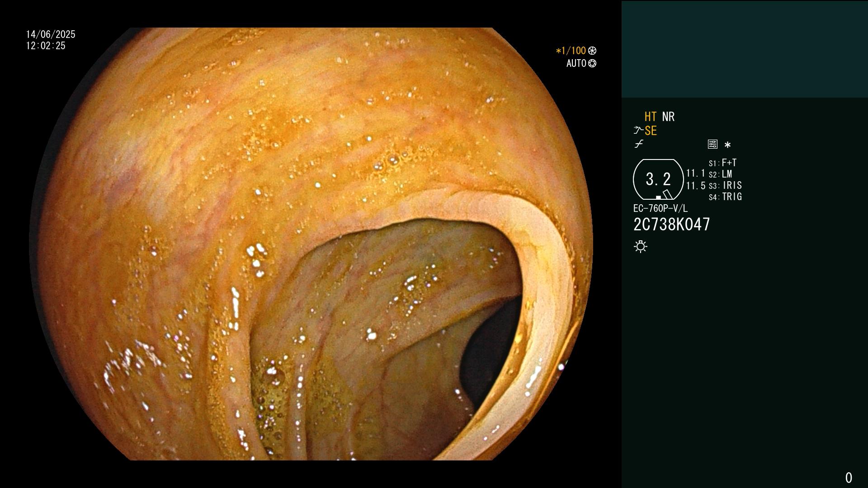Open the settings sliders icon

point(712,145)
